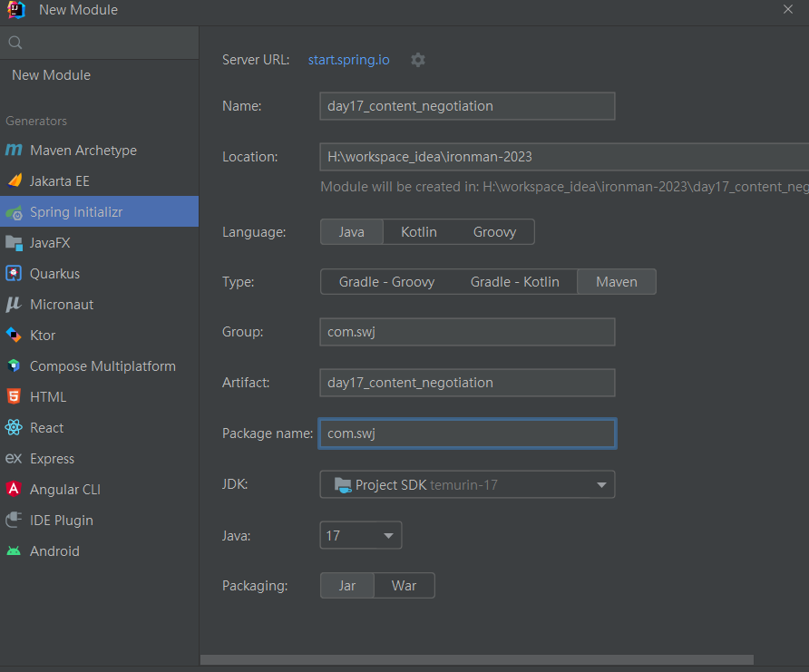Select Jar packaging
This screenshot has width=809, height=672.
(x=346, y=586)
